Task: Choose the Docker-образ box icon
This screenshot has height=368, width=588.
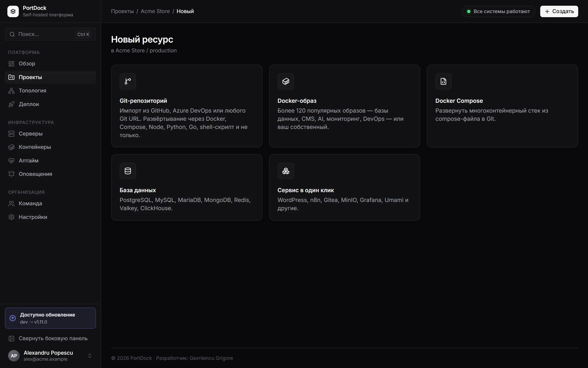Action: pos(286,81)
